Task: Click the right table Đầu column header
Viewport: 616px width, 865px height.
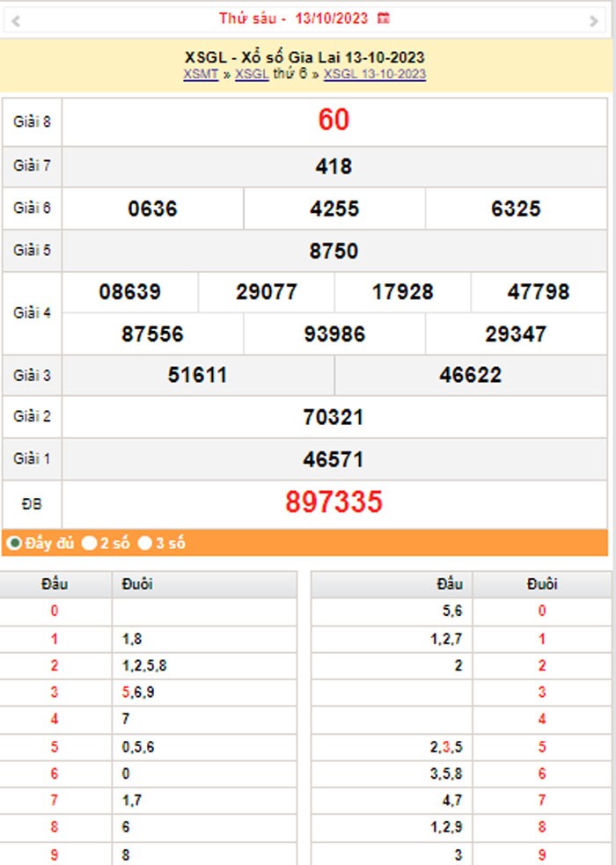Action: [x=450, y=583]
